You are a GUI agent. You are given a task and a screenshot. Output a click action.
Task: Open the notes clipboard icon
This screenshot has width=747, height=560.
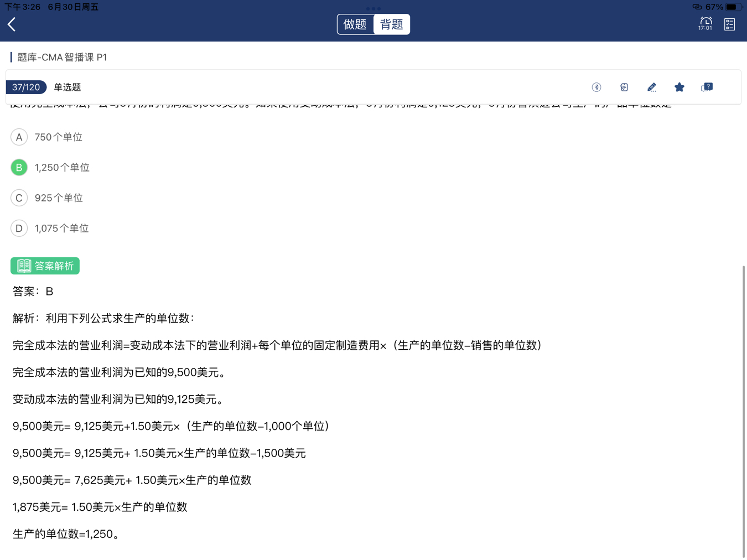coord(624,87)
